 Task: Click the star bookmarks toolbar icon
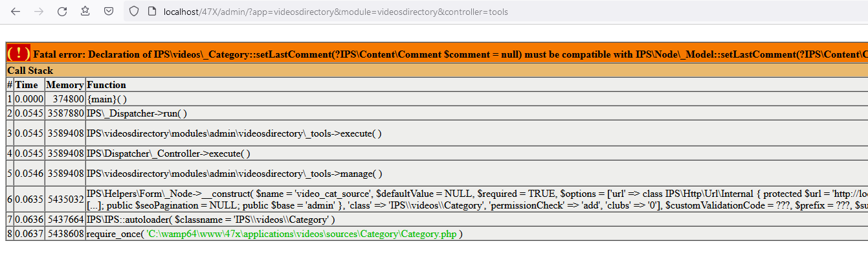coord(85,11)
